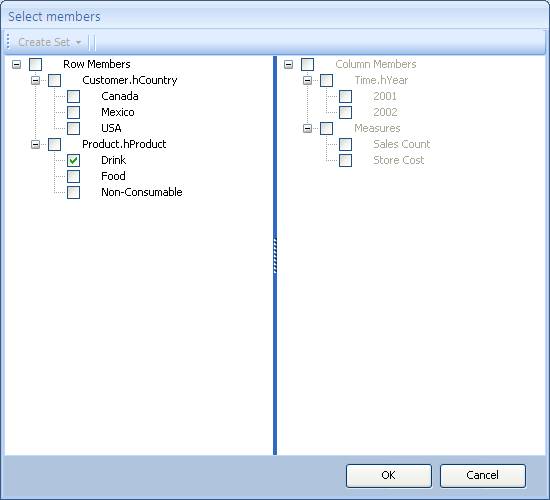The image size is (550, 500).
Task: Collapse the Time.hYear node
Action: (307, 80)
